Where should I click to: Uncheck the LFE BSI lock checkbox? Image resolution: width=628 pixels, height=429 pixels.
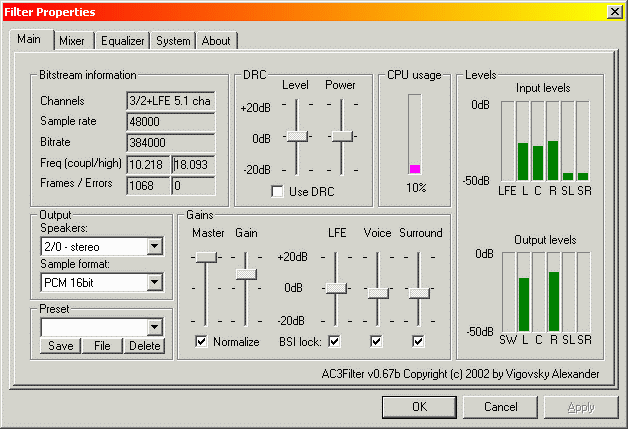[x=334, y=341]
